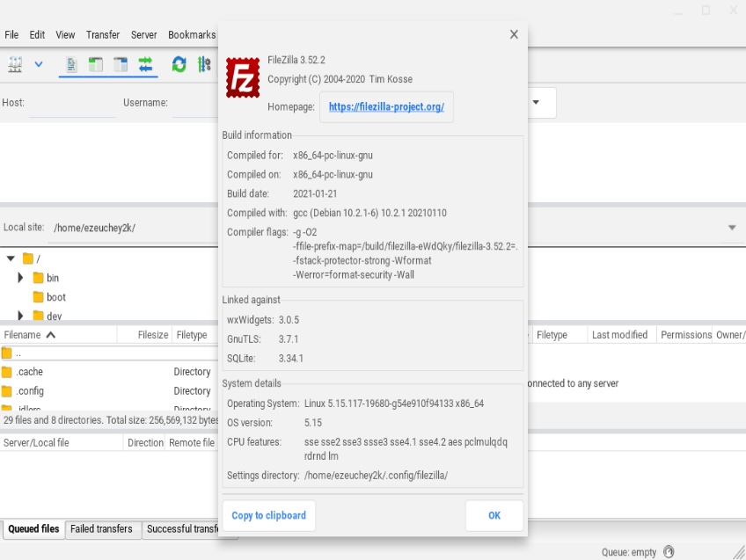The image size is (746, 560).
Task: Click the Direction queue column header
Action: 144,442
